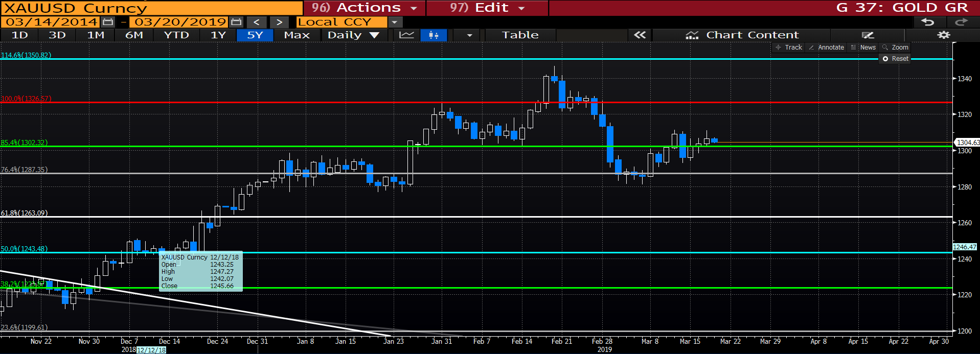
Task: Select the YTD time range
Action: [176, 35]
